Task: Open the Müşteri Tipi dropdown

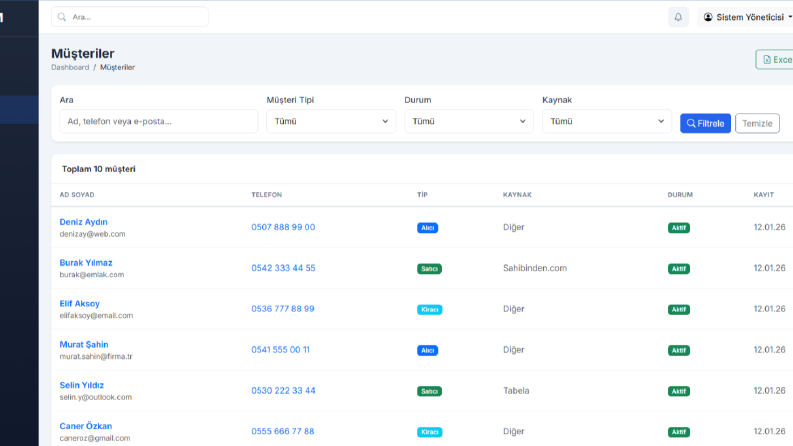Action: [x=331, y=121]
